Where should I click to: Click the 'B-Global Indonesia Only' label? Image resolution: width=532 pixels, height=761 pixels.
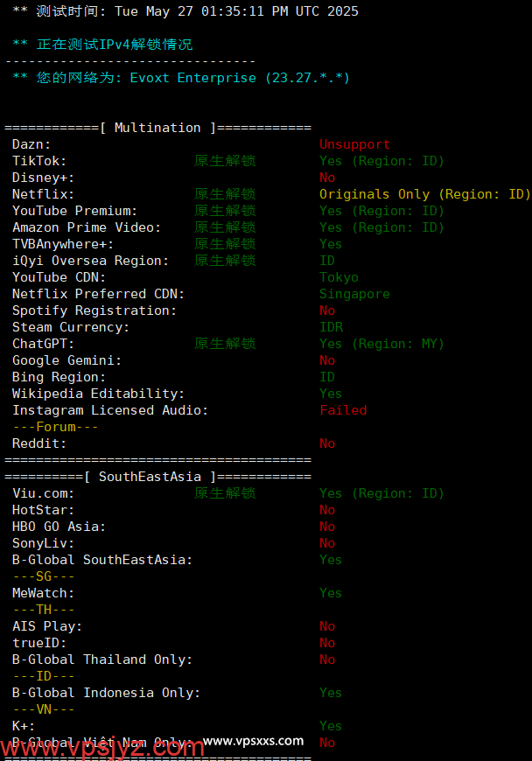point(106,693)
